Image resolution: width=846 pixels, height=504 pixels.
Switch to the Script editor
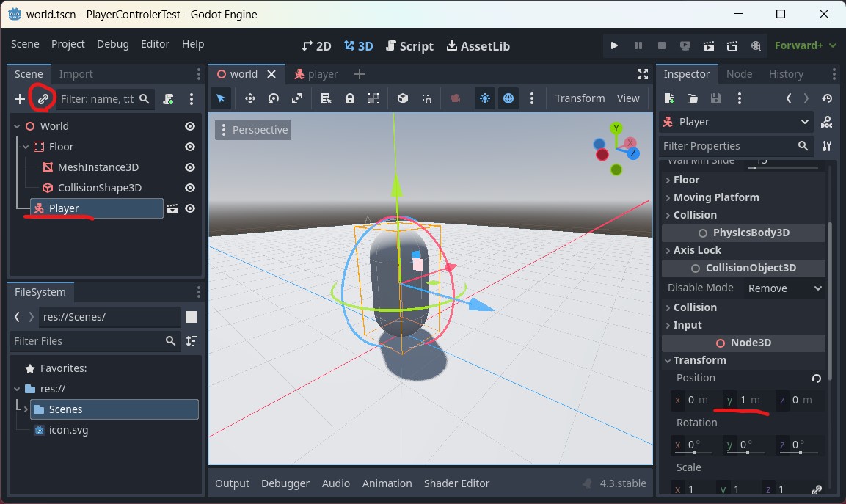pyautogui.click(x=409, y=45)
